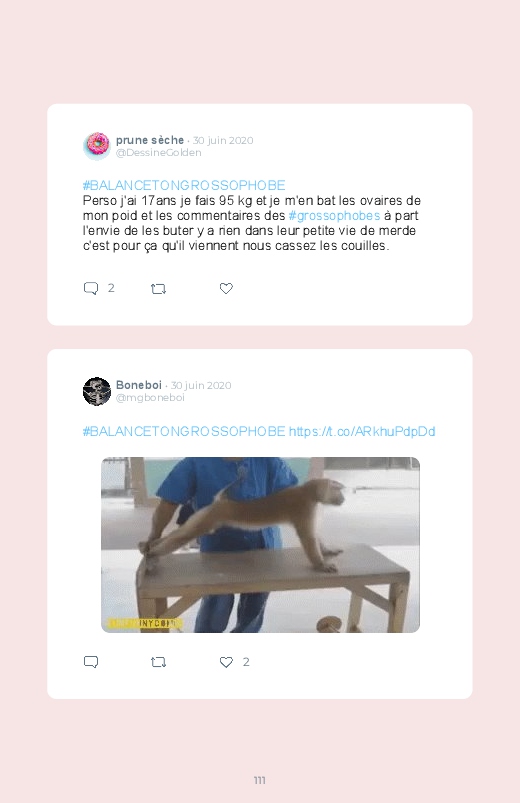The height and width of the screenshot is (803, 520).
Task: Click Boneboi tweet's 30 juin 2020 date
Action: [201, 386]
